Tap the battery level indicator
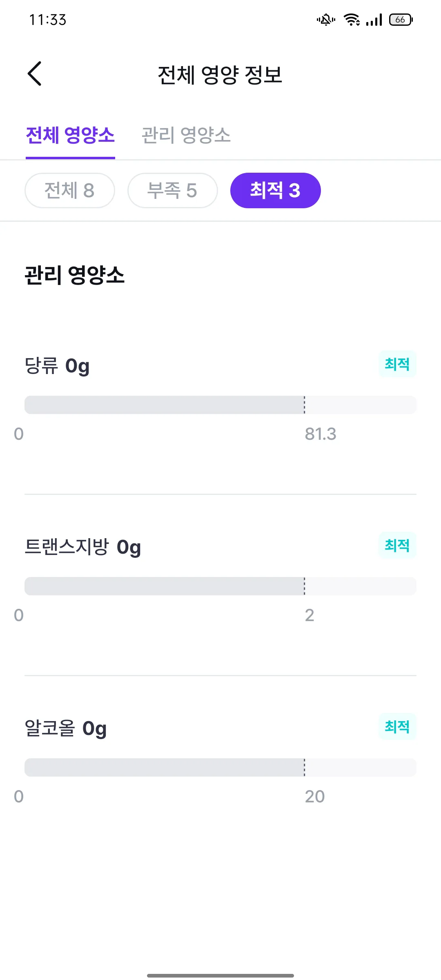The height and width of the screenshot is (980, 441). point(401,20)
